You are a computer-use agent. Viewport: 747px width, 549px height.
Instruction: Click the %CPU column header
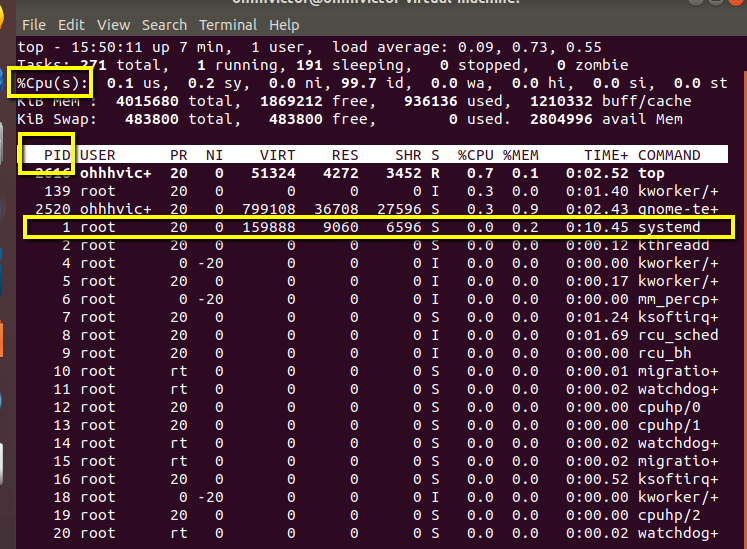475,155
